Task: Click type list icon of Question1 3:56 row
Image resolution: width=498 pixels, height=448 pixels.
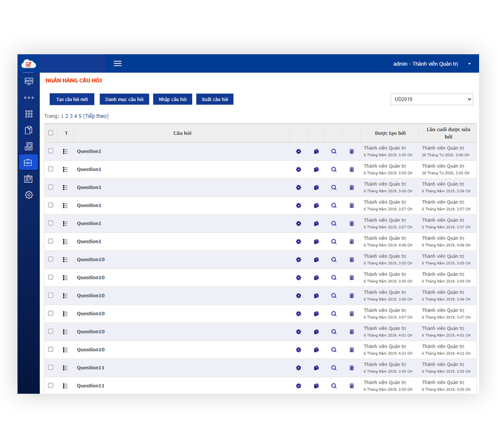Action: (x=65, y=188)
